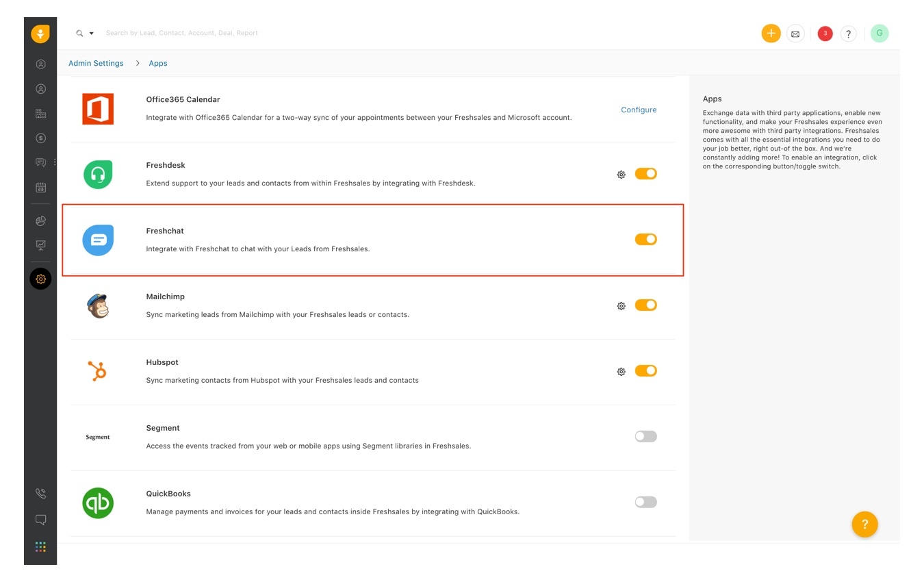Open the Contacts icon in the sidebar
Image resolution: width=924 pixels, height=582 pixels.
(40, 88)
